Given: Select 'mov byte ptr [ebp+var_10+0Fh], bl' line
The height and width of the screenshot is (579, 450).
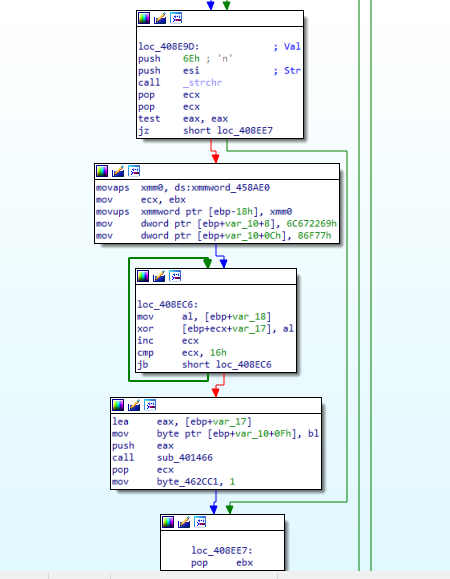Looking at the screenshot, I should pos(216,434).
